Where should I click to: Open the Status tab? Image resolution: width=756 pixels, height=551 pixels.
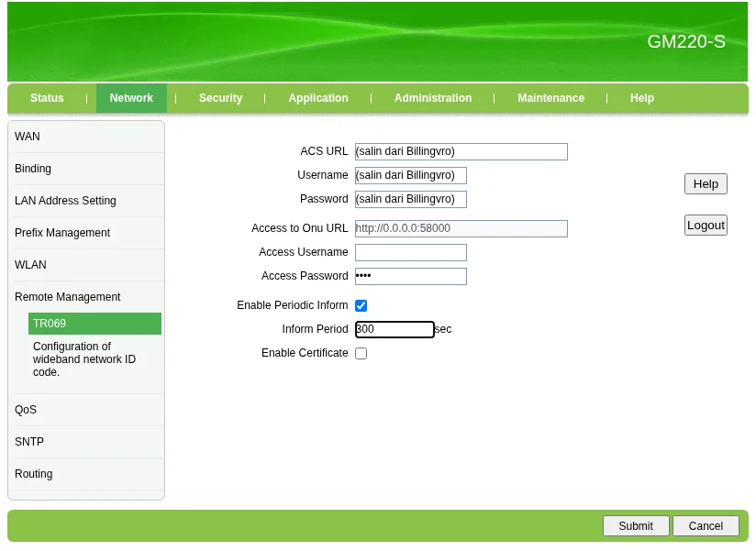(x=47, y=98)
